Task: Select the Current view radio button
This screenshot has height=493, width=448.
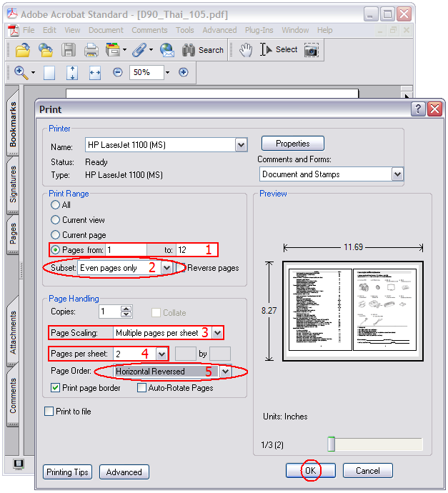Action: (x=55, y=220)
